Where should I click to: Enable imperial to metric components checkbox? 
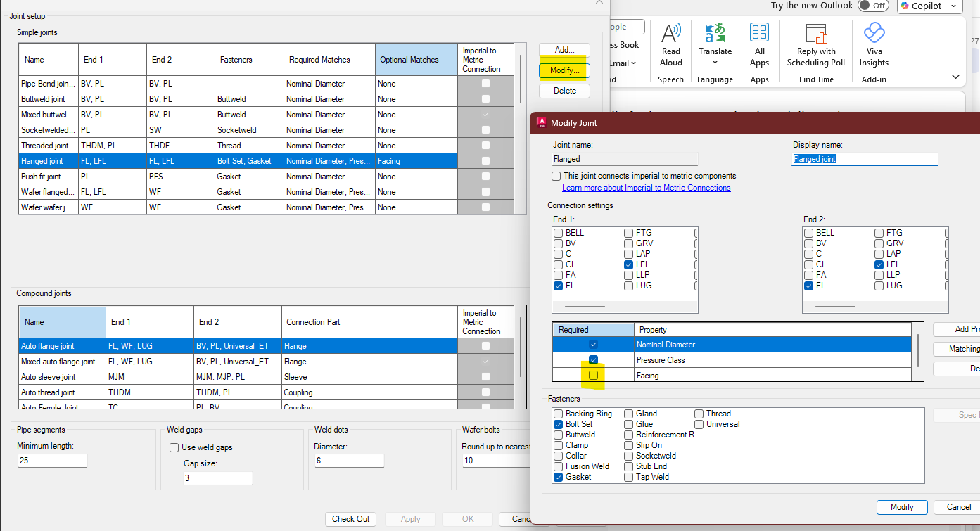556,176
